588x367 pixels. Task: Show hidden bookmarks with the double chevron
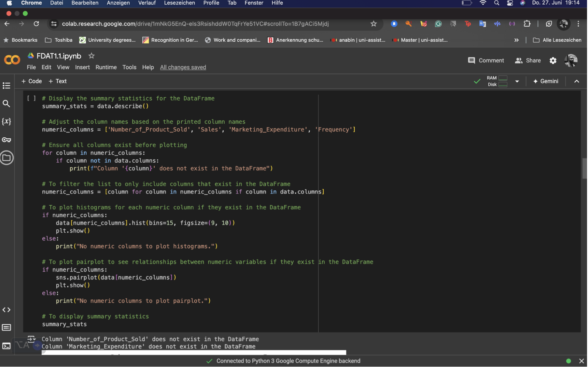(516, 40)
